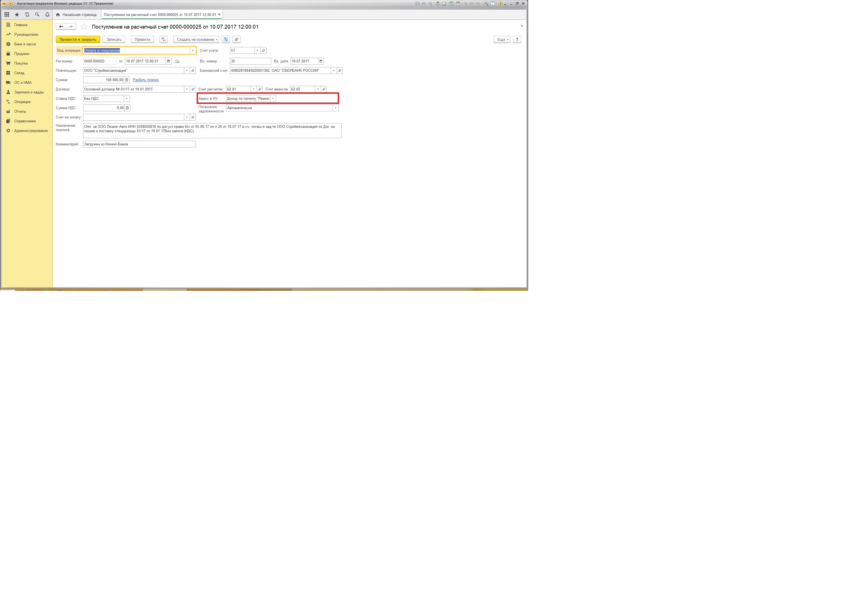Click the zoom magnifier icon in the title bar
Viewport: 868px width, 608px height.
point(486,3)
